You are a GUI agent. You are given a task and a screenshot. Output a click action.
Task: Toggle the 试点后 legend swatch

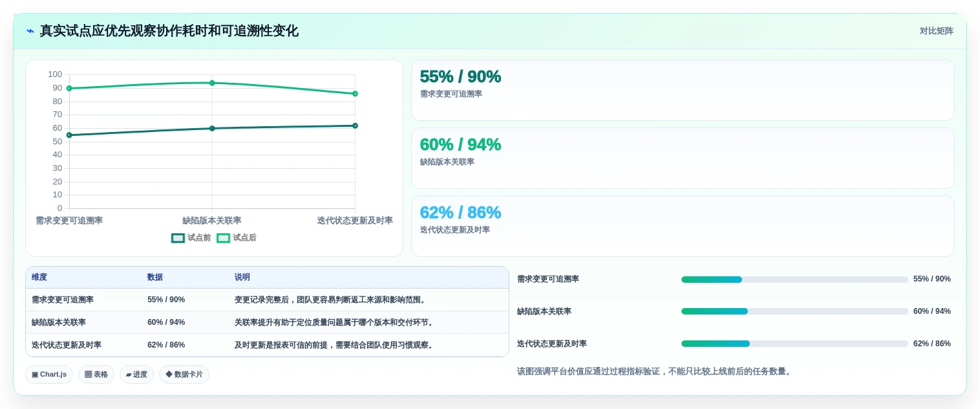[x=223, y=238]
